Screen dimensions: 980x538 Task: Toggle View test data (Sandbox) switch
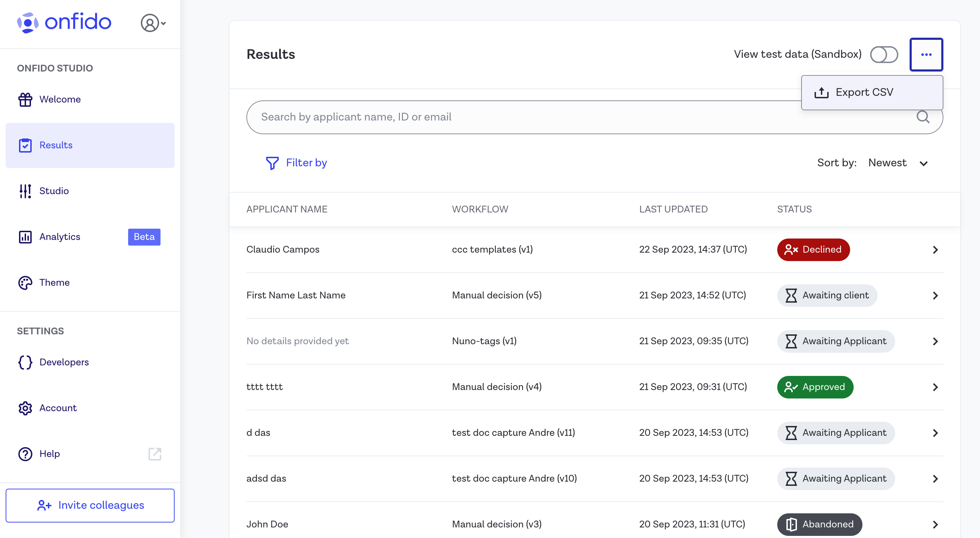click(884, 55)
